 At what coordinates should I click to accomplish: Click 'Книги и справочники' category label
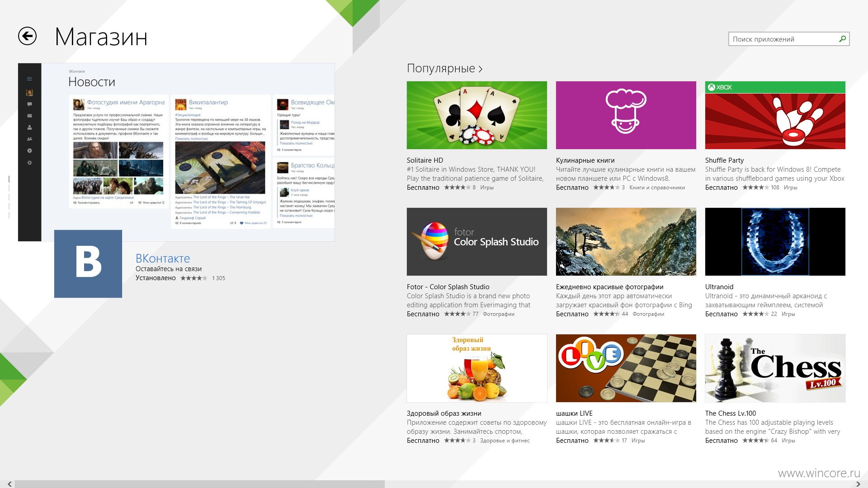(x=657, y=188)
